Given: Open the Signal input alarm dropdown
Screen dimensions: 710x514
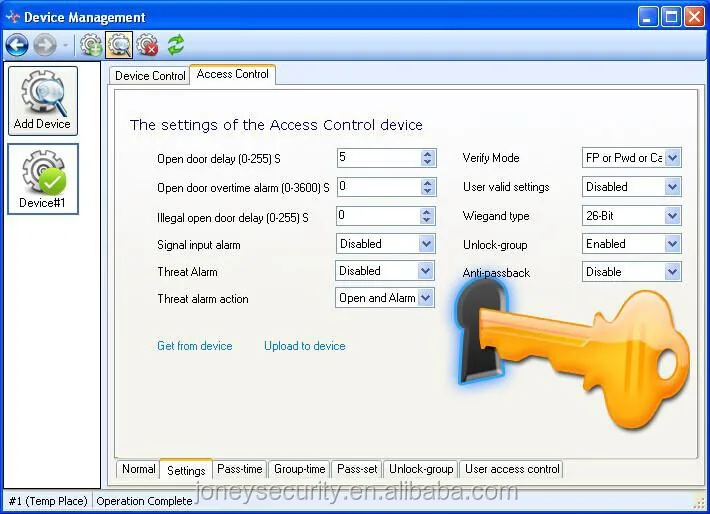Looking at the screenshot, I should (426, 244).
